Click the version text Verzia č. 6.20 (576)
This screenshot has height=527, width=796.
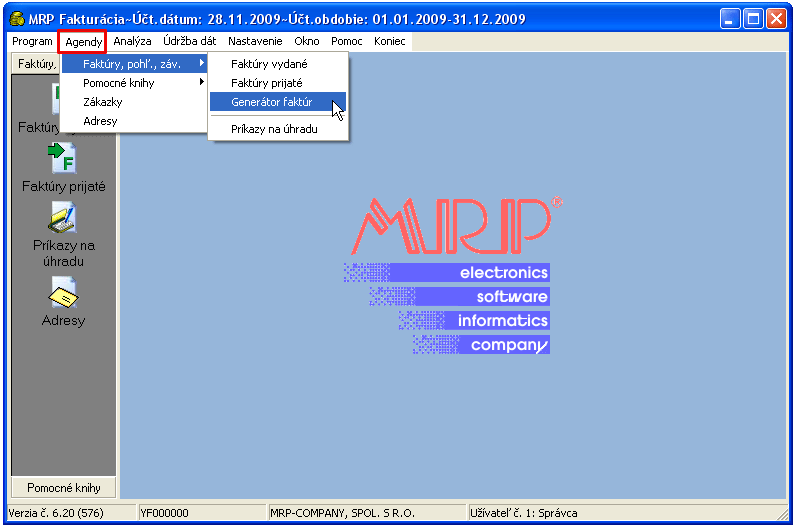click(x=56, y=513)
